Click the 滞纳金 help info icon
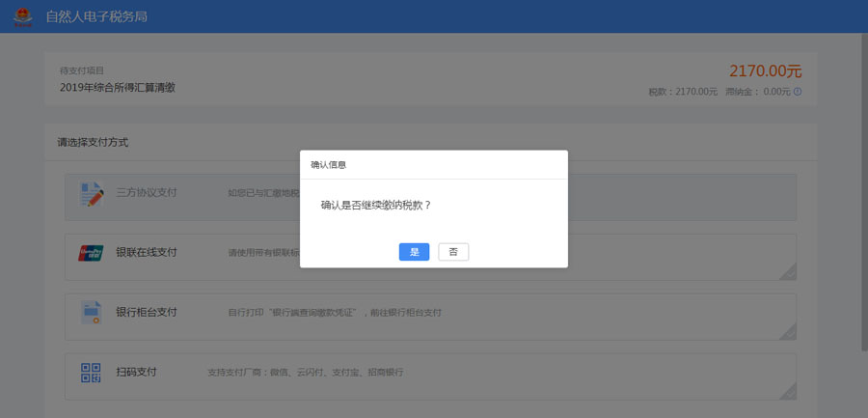This screenshot has width=868, height=418. 798,92
